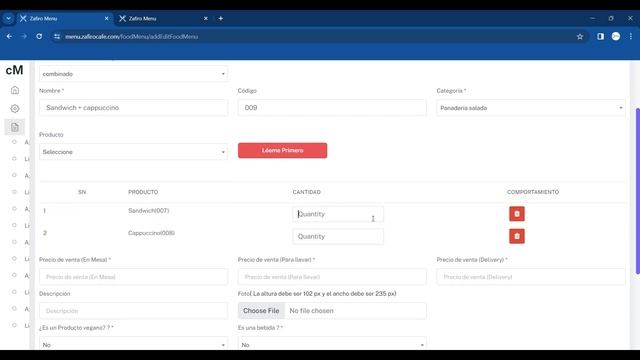This screenshot has height=360, width=640.
Task: Go forward in browser history
Action: pyautogui.click(x=24, y=36)
